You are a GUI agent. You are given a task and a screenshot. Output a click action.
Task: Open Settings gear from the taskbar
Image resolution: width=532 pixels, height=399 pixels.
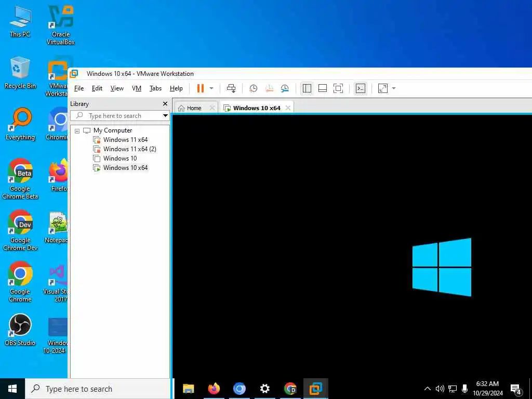[264, 389]
